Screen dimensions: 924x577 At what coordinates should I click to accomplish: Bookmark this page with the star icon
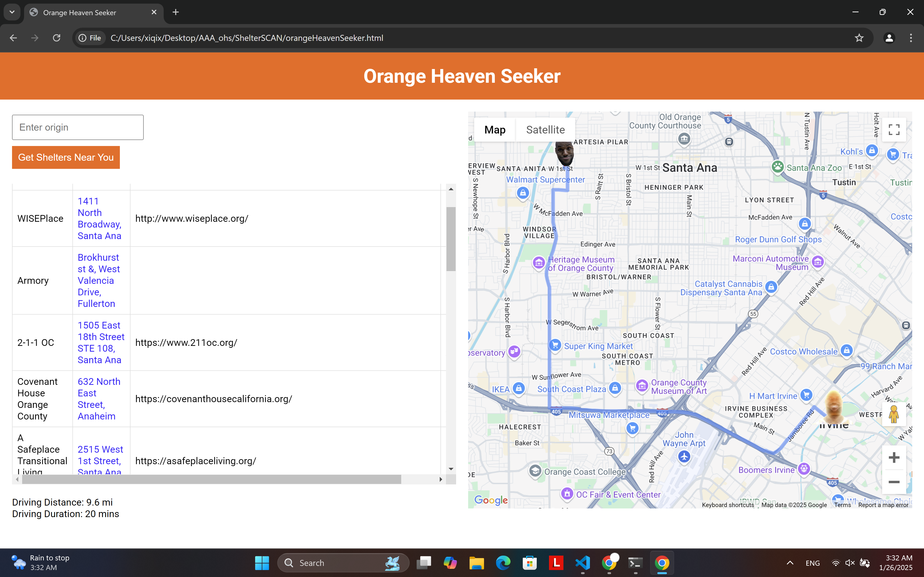[x=859, y=38]
